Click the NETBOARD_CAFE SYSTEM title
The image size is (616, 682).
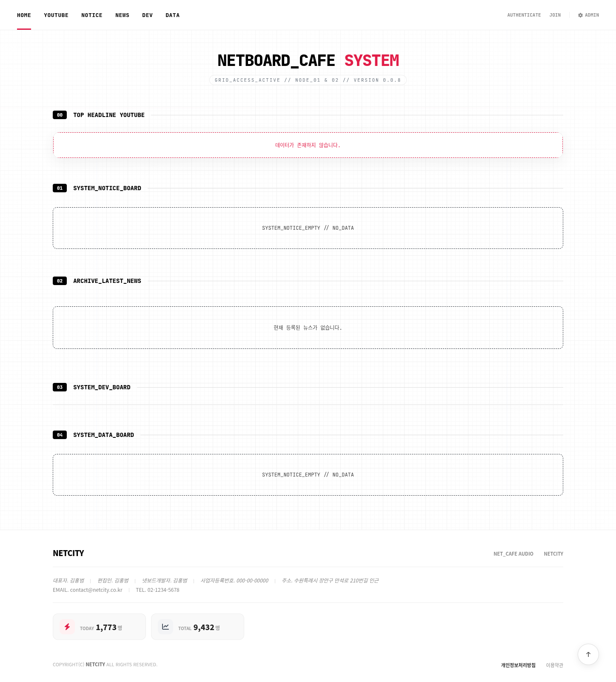[x=308, y=61]
